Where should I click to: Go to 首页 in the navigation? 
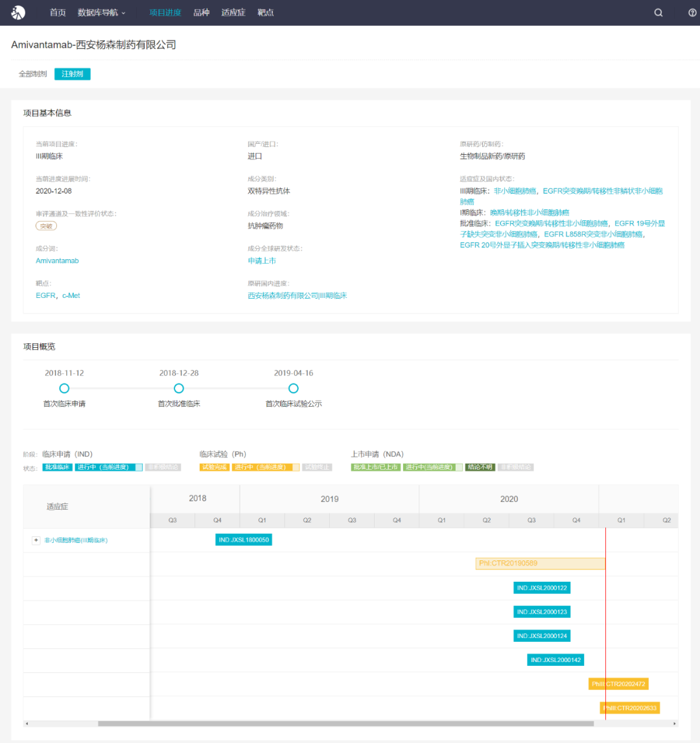pyautogui.click(x=58, y=13)
